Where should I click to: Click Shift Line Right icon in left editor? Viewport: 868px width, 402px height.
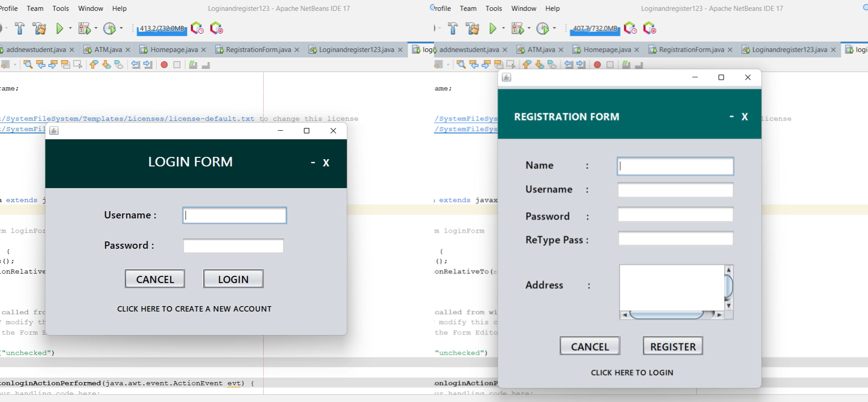[x=148, y=65]
